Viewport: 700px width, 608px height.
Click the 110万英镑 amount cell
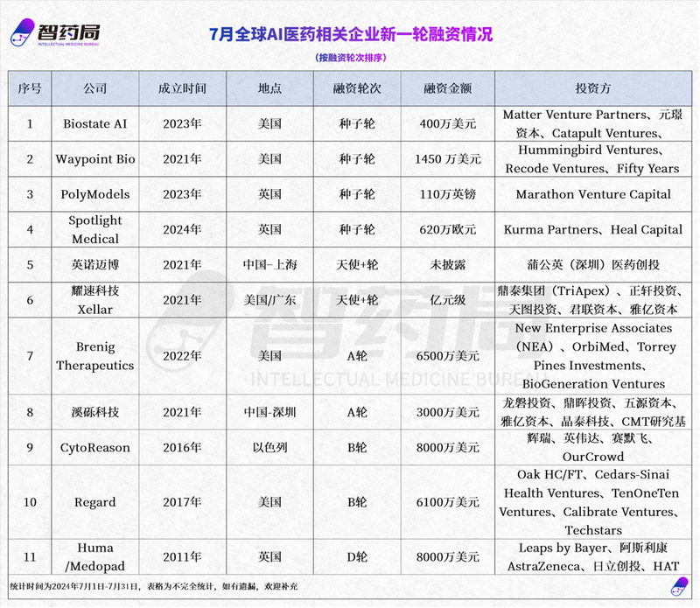coord(448,194)
